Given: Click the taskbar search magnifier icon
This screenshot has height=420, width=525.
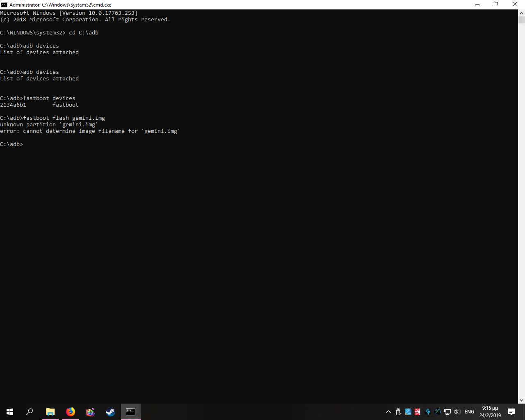Looking at the screenshot, I should tap(30, 412).
